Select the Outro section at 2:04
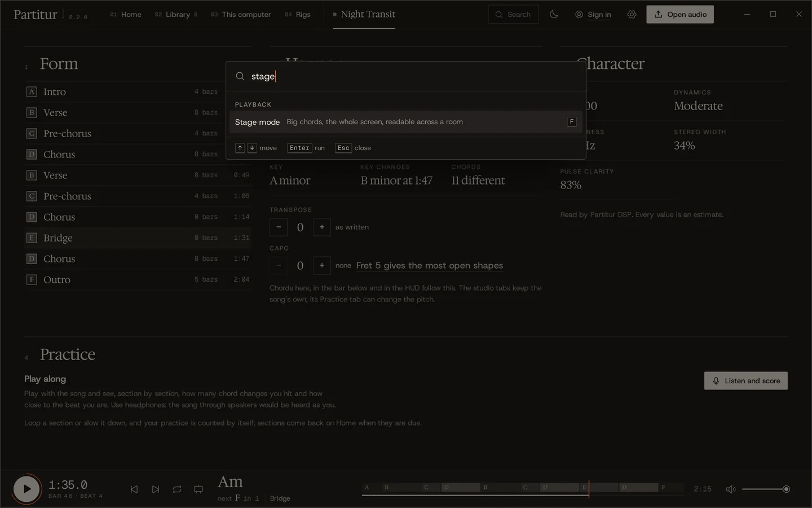The image size is (812, 508). (138, 279)
